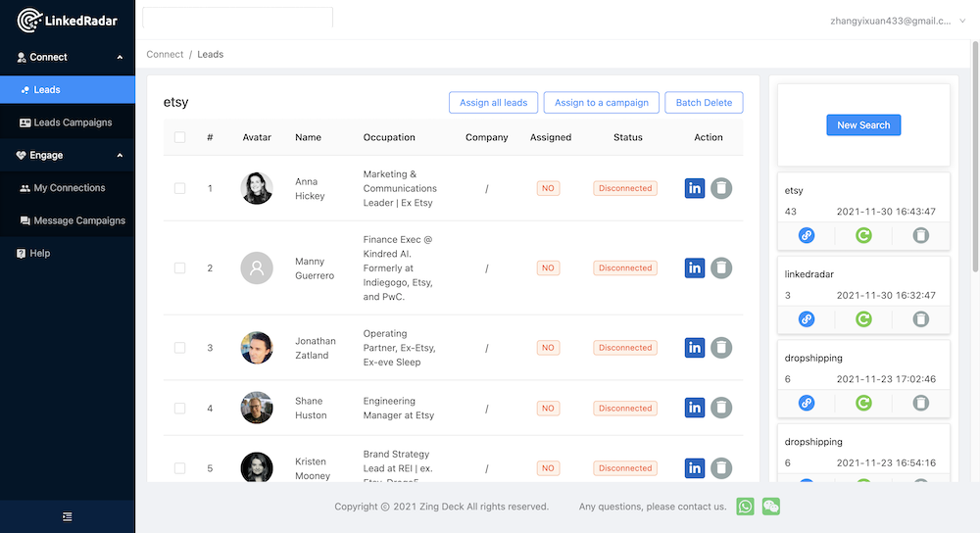The height and width of the screenshot is (533, 980).
Task: Click the Connect breadcrumb link
Action: click(x=165, y=54)
